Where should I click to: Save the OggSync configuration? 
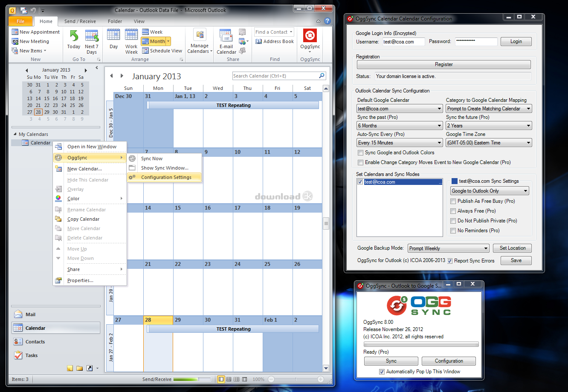click(516, 260)
